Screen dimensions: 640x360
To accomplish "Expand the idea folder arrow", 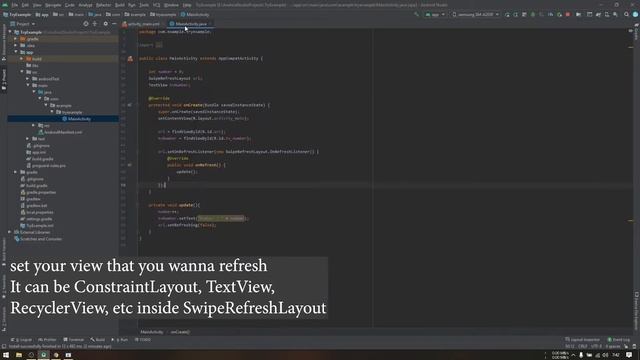I will (x=16, y=45).
